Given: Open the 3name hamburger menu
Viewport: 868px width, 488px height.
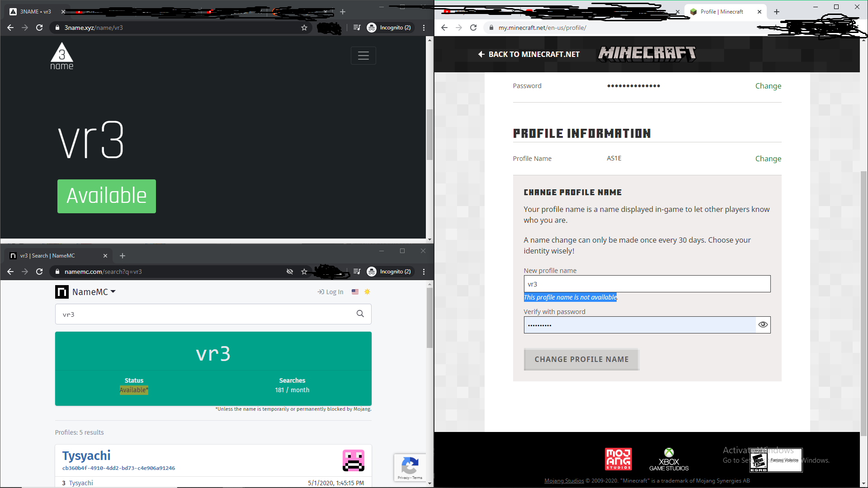Looking at the screenshot, I should tap(363, 56).
